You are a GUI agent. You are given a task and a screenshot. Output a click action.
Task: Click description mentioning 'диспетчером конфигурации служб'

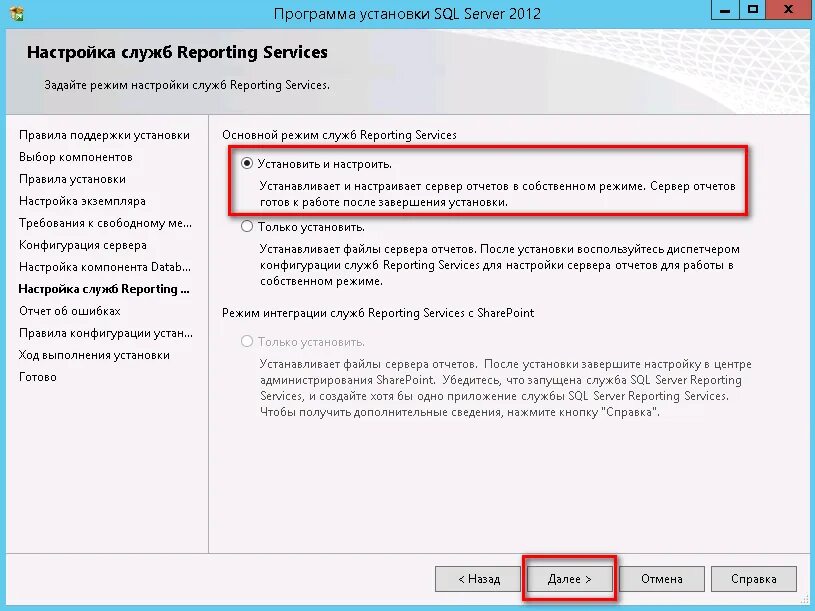(x=499, y=265)
